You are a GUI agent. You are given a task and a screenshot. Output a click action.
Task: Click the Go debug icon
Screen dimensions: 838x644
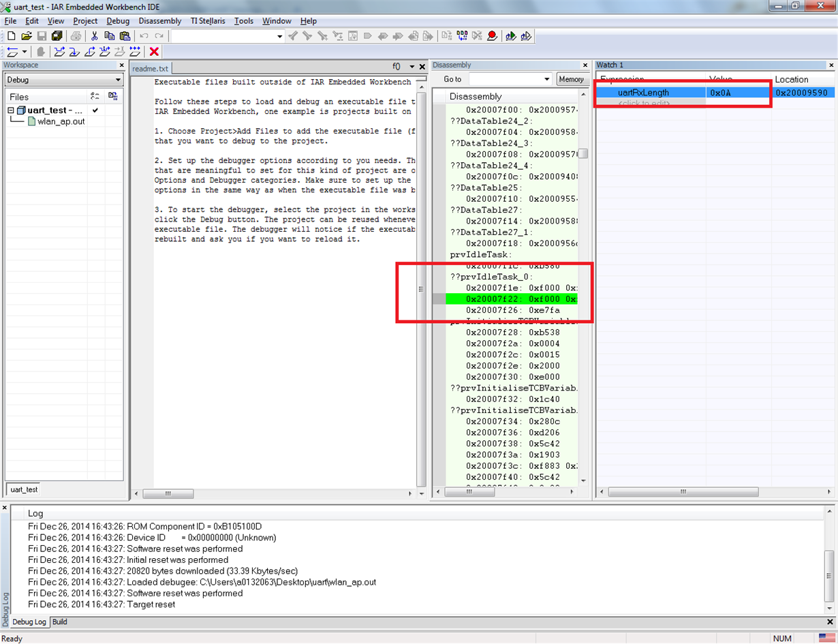pyautogui.click(x=135, y=52)
